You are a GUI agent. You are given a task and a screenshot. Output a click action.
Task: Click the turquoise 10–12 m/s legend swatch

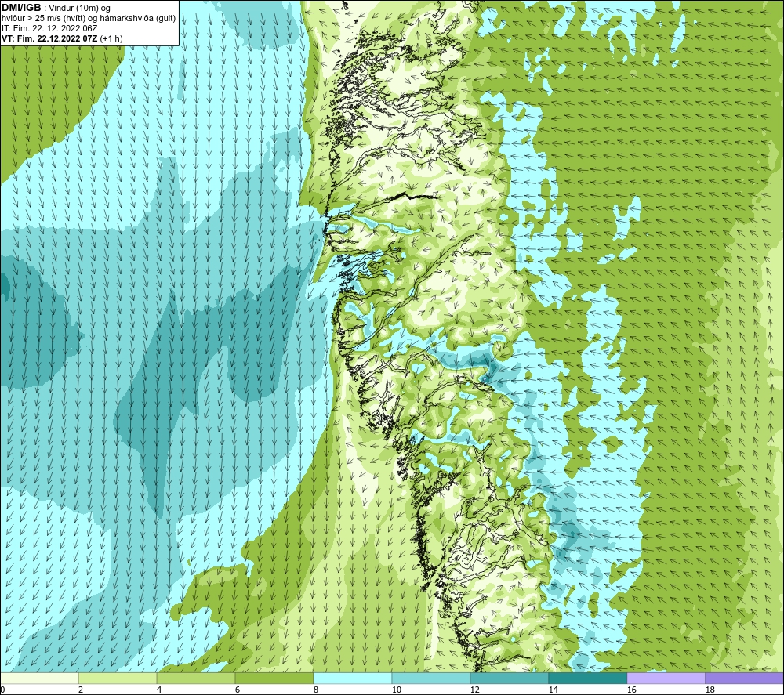tap(430, 678)
